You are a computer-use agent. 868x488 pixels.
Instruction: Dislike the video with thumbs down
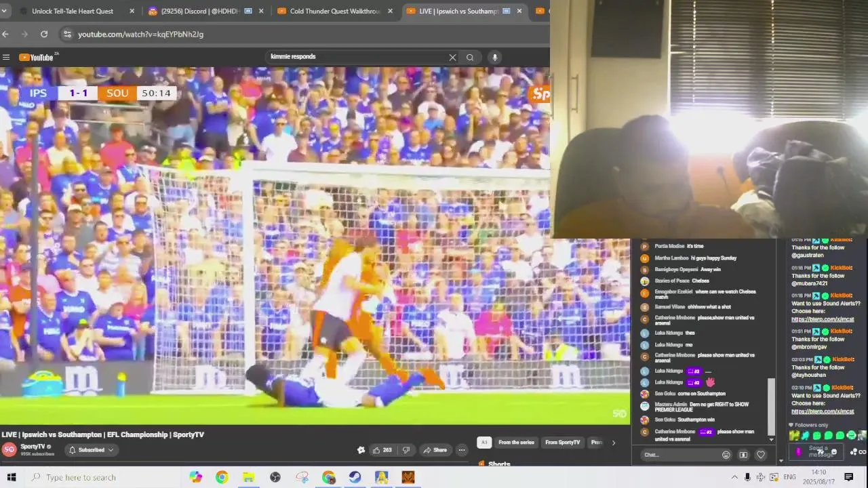click(x=406, y=450)
